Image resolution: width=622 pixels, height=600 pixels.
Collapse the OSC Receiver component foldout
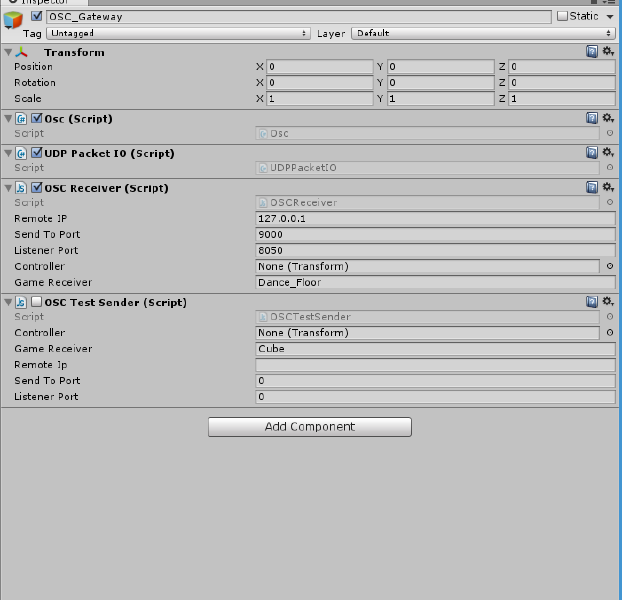(x=8, y=188)
